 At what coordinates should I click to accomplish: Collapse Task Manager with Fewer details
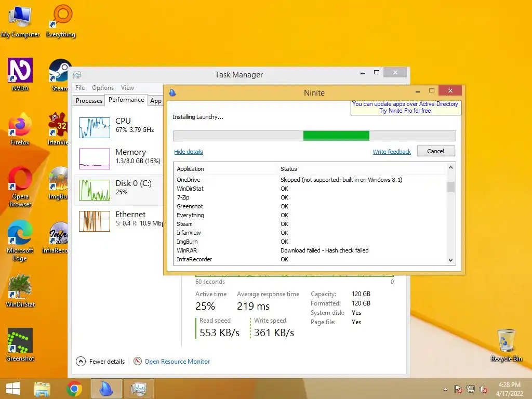click(100, 362)
